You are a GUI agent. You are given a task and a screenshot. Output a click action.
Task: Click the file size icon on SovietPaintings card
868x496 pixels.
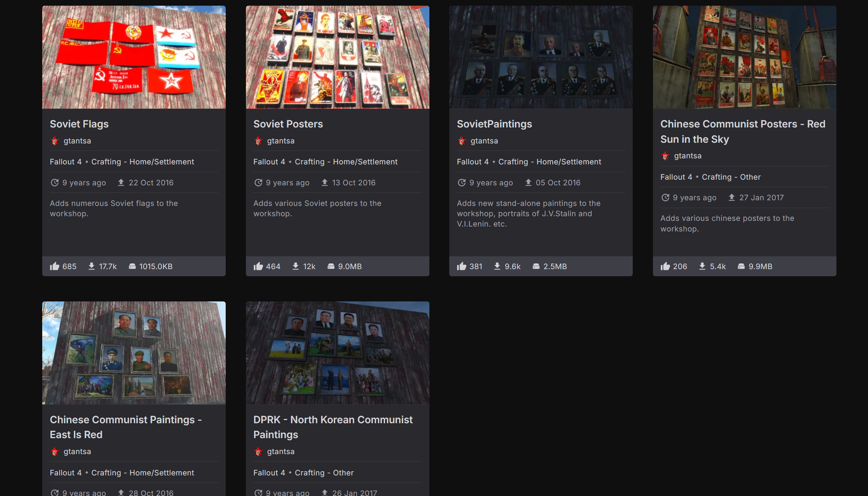pyautogui.click(x=536, y=266)
